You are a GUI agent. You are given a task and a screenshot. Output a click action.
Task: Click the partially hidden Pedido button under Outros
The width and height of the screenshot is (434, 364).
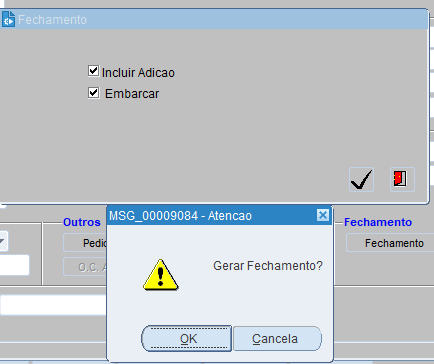(85, 243)
